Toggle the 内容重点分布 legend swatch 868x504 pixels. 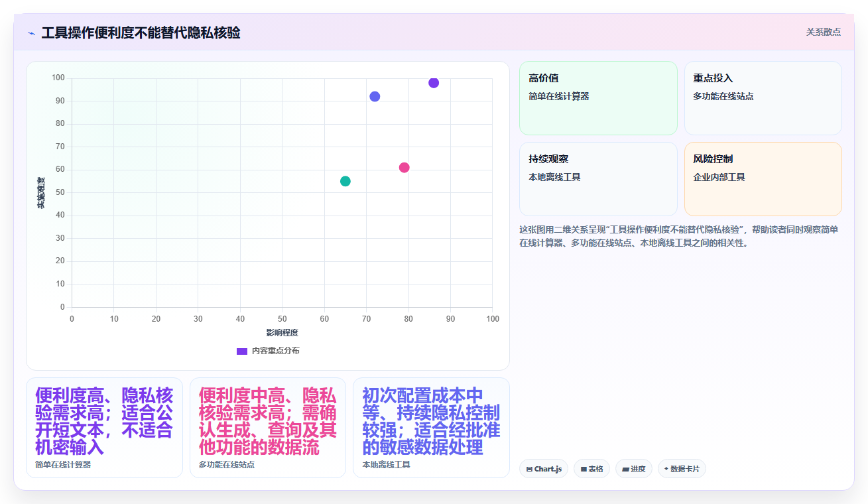(x=242, y=351)
